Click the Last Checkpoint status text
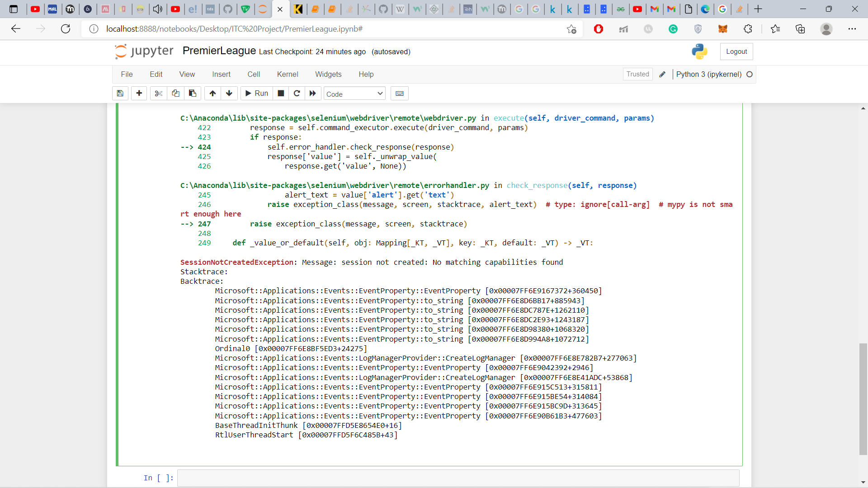 pos(312,52)
